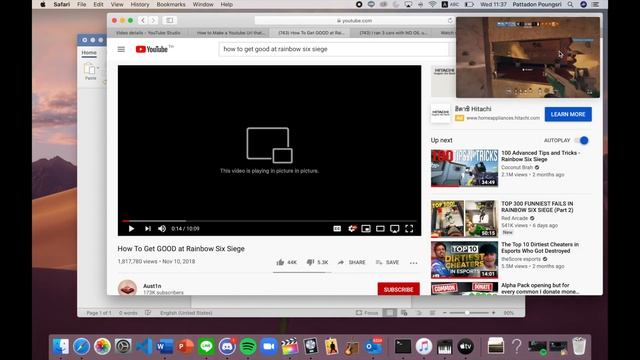Open Spotify from the Dock
Image resolution: width=640 pixels, height=360 pixels.
point(248,347)
